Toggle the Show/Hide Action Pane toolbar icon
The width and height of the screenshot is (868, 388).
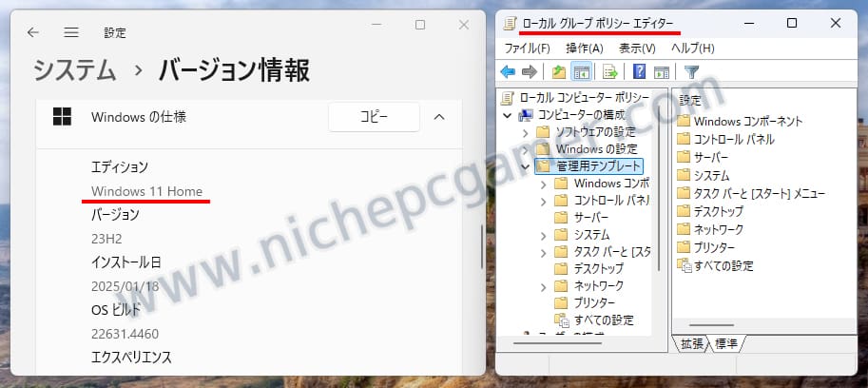pos(661,71)
